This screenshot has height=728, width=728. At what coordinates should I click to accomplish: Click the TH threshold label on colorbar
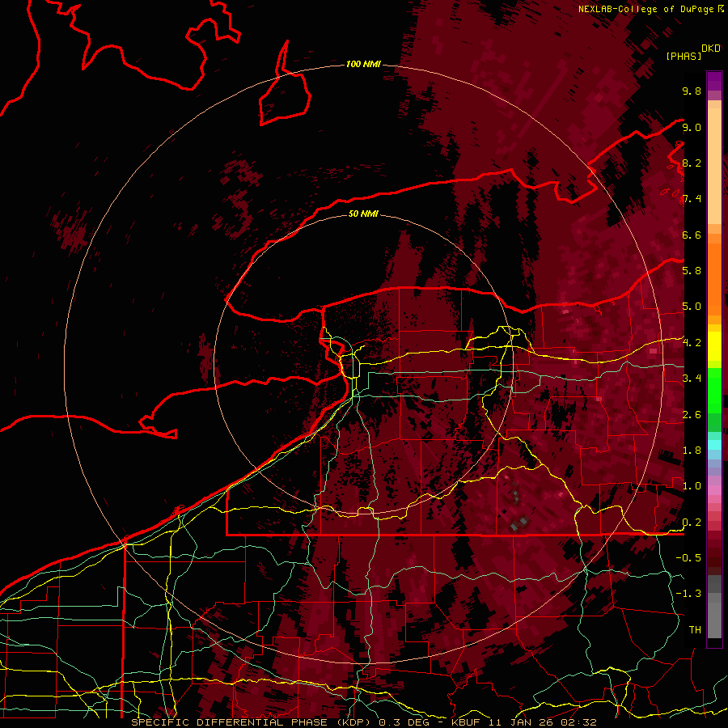[695, 630]
